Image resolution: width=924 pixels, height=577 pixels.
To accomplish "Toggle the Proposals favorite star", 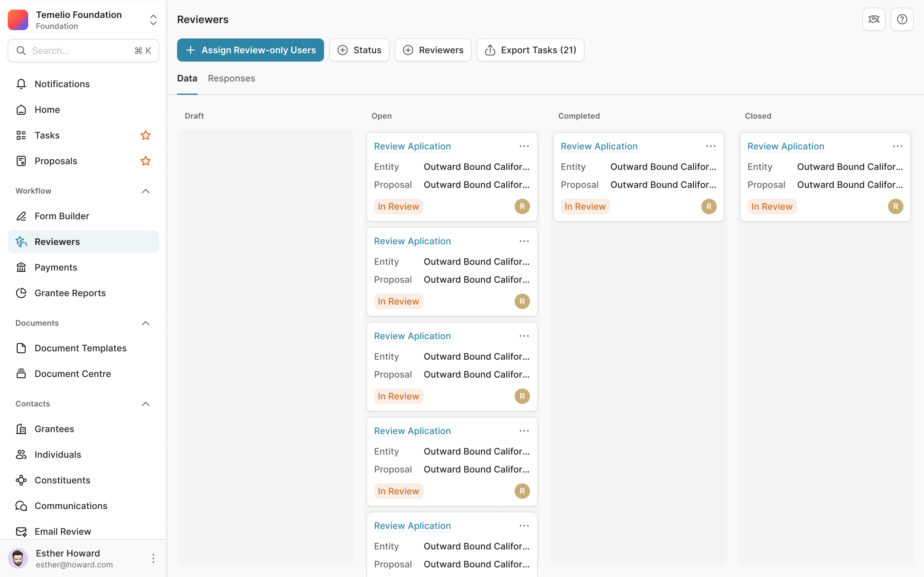I will [x=145, y=161].
